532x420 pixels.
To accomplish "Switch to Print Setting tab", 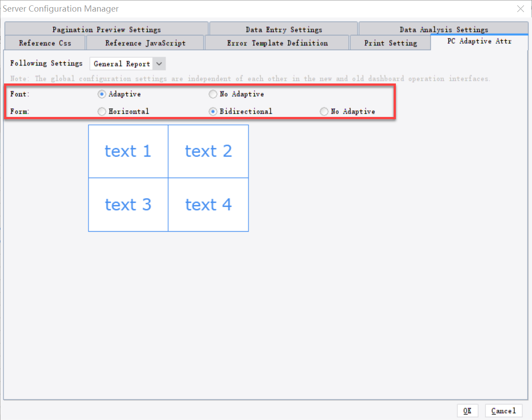I will tap(390, 43).
